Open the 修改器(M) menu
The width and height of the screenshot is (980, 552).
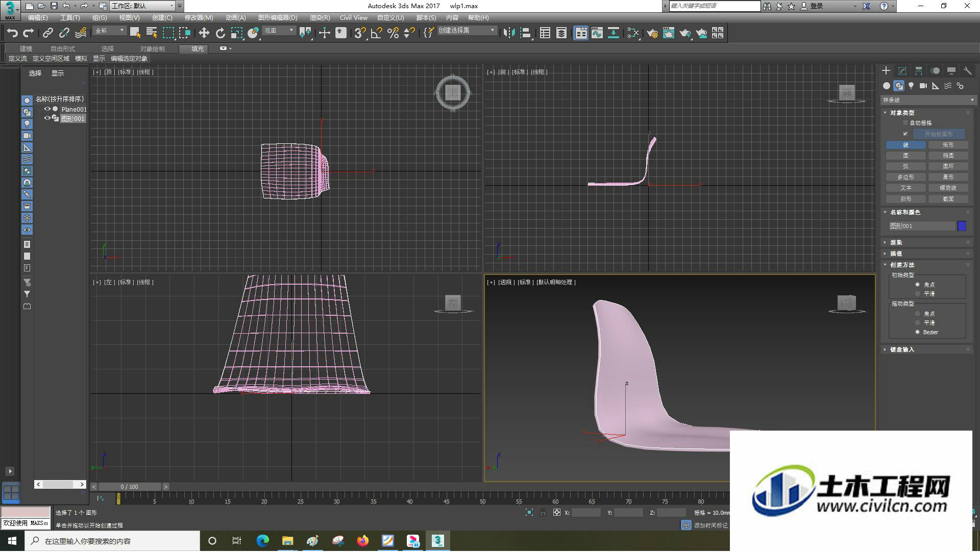(199, 18)
